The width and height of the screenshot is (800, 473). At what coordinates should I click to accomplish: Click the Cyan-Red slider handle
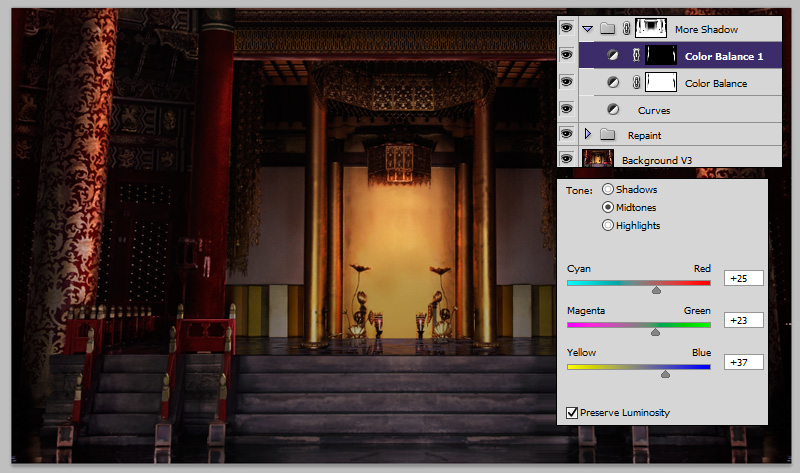click(656, 290)
